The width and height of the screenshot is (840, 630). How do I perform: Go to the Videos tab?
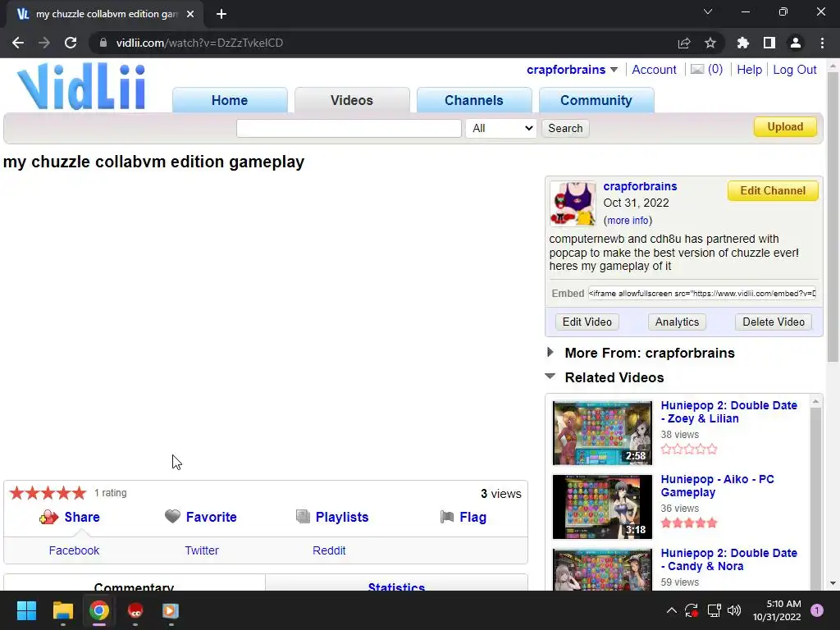click(x=352, y=100)
